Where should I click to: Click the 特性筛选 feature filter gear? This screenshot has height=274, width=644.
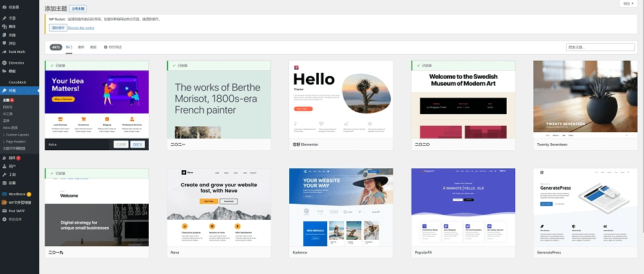coord(106,47)
